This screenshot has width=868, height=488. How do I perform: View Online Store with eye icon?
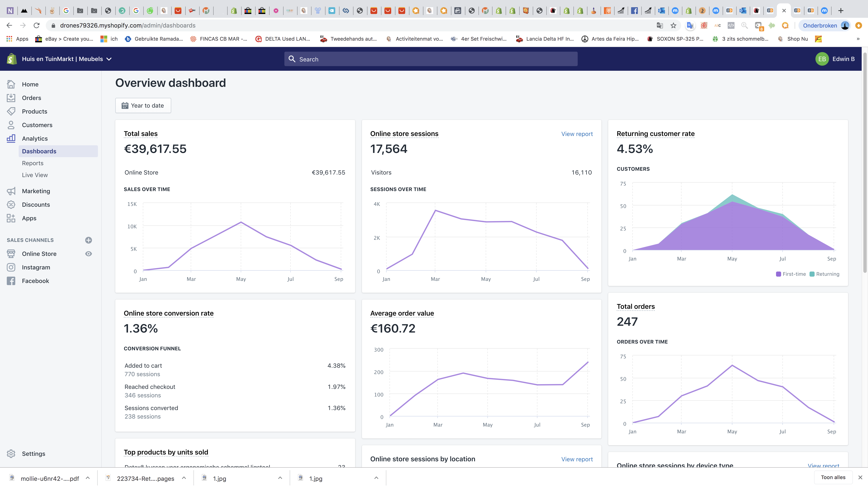tap(89, 254)
